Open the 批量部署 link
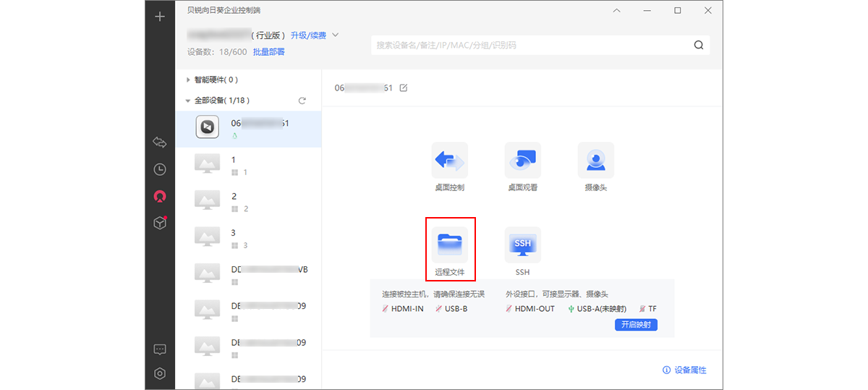This screenshot has width=868, height=390. [268, 52]
